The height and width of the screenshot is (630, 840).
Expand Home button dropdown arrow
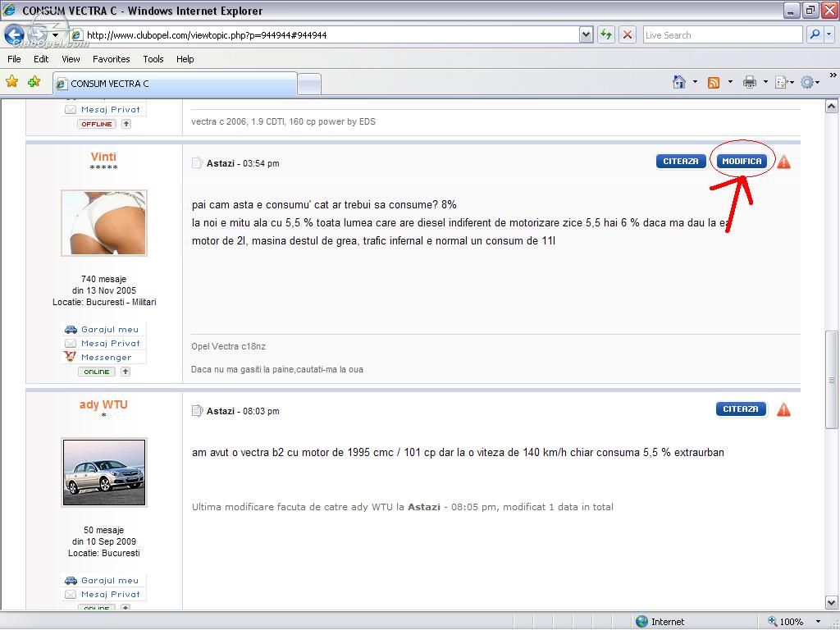pyautogui.click(x=695, y=82)
